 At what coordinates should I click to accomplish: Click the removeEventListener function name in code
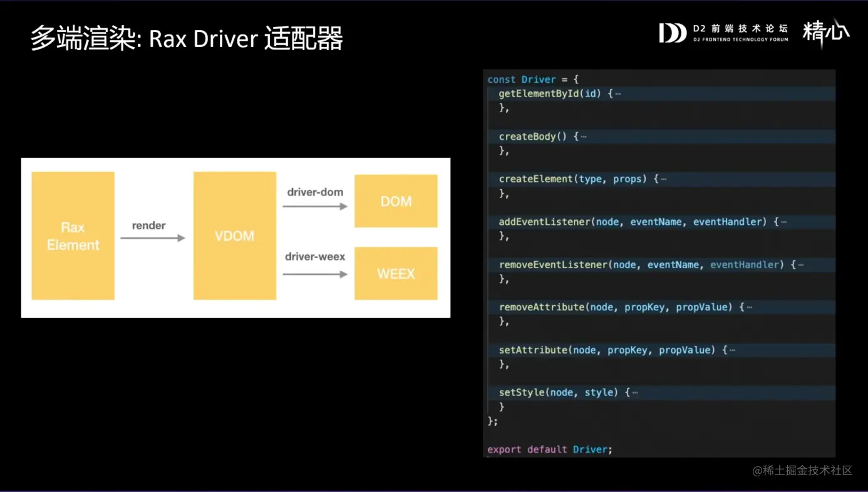553,264
